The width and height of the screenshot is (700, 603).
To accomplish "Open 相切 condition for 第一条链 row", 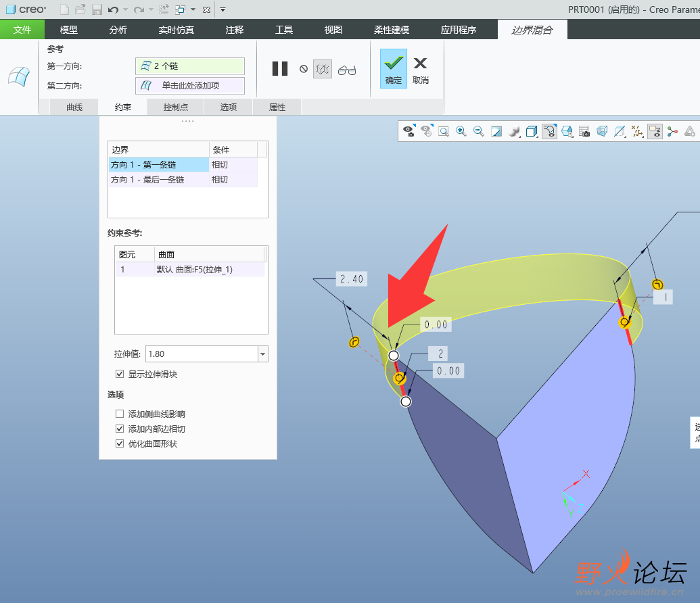I will pyautogui.click(x=233, y=165).
